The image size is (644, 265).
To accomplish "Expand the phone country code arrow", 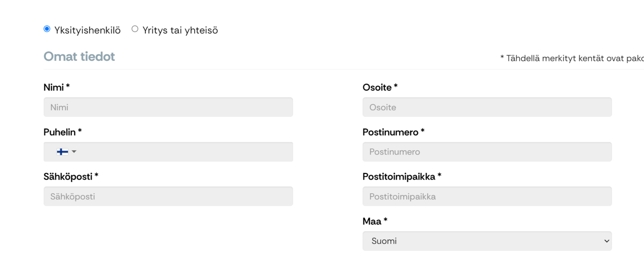I will 74,152.
